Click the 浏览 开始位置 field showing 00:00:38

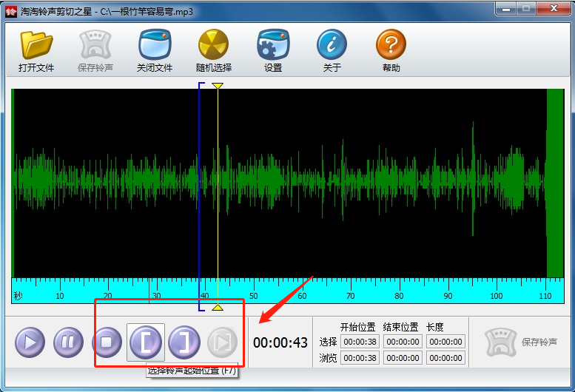click(360, 358)
